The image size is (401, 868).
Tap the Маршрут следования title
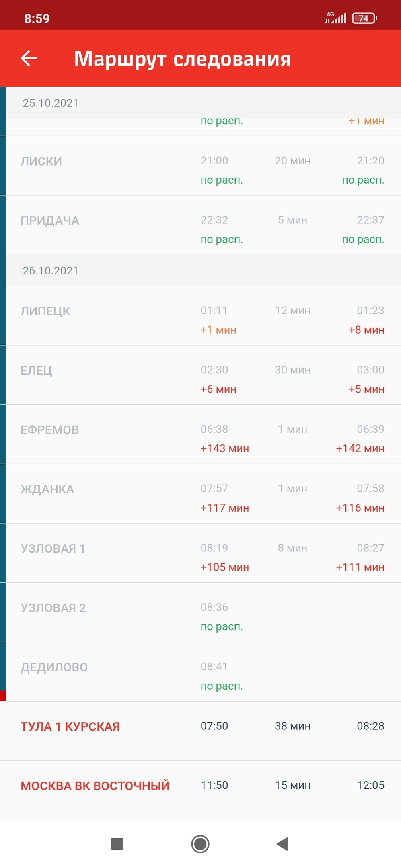tap(182, 59)
